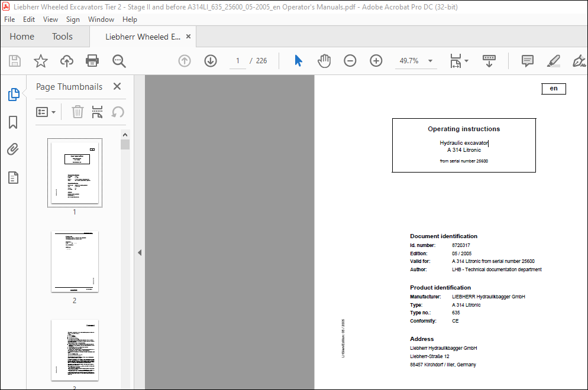Viewport: 588px width, 390px height.
Task: Zoom out with minus icon
Action: pyautogui.click(x=350, y=61)
